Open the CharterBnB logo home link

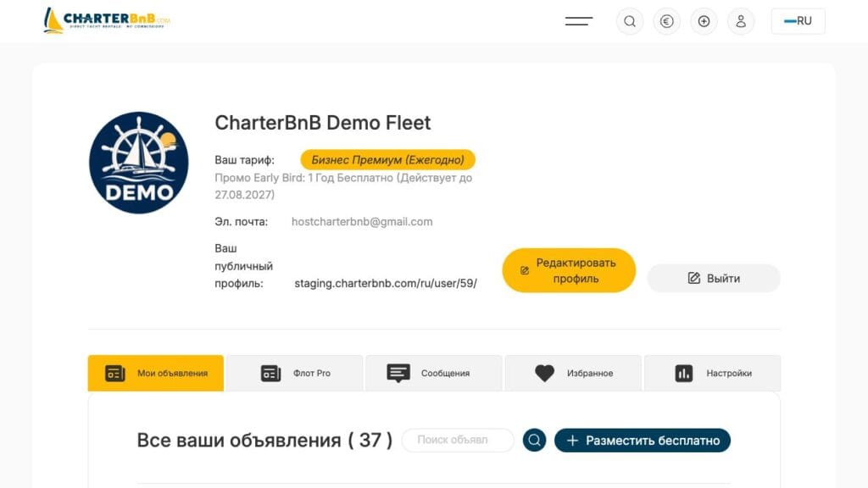coord(107,20)
